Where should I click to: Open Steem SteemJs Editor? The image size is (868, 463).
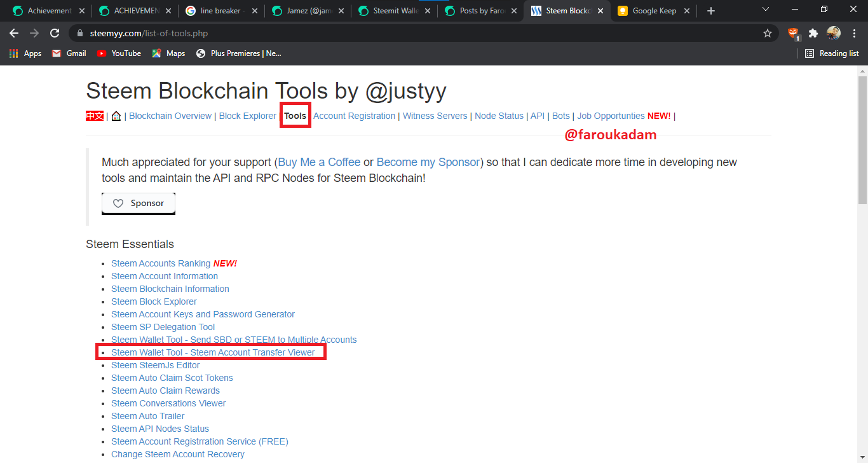coord(156,365)
